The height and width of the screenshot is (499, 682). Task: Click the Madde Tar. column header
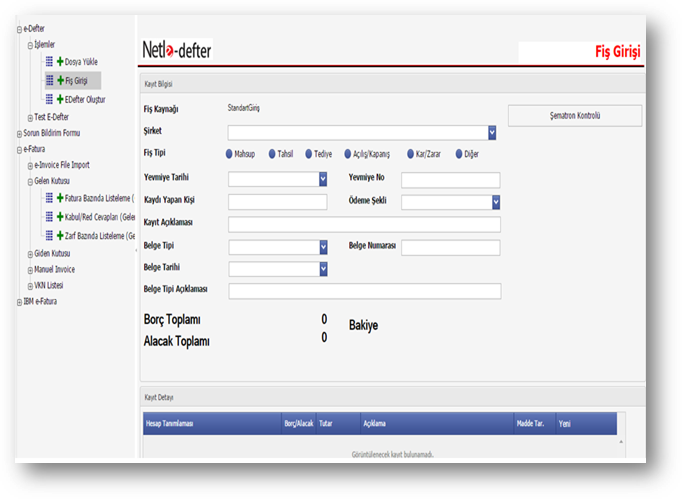pyautogui.click(x=535, y=424)
